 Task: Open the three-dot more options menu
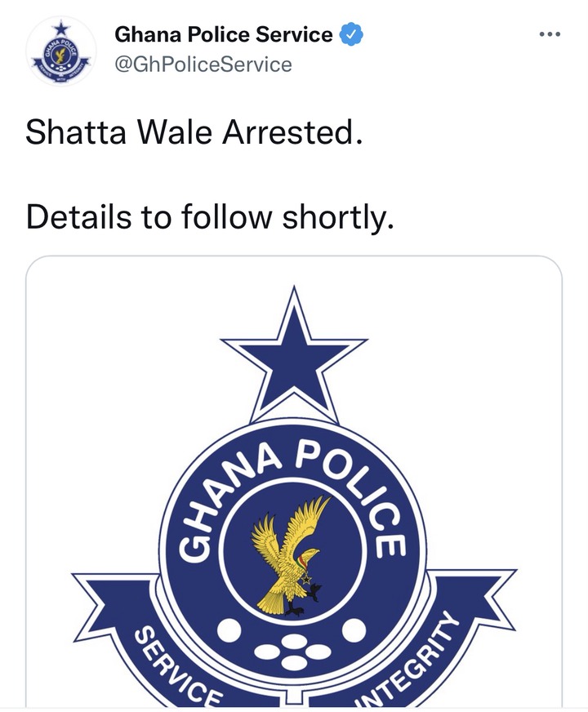pos(550,34)
